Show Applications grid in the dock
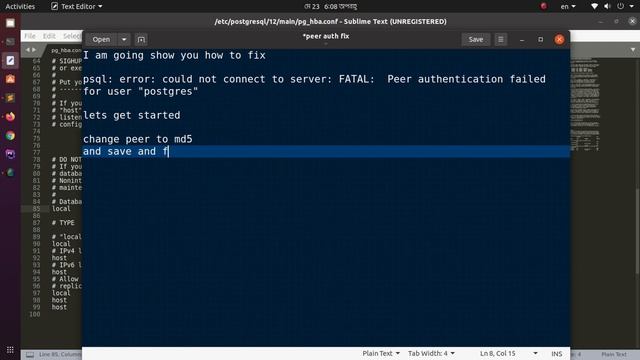The height and width of the screenshot is (360, 640). click(10, 350)
